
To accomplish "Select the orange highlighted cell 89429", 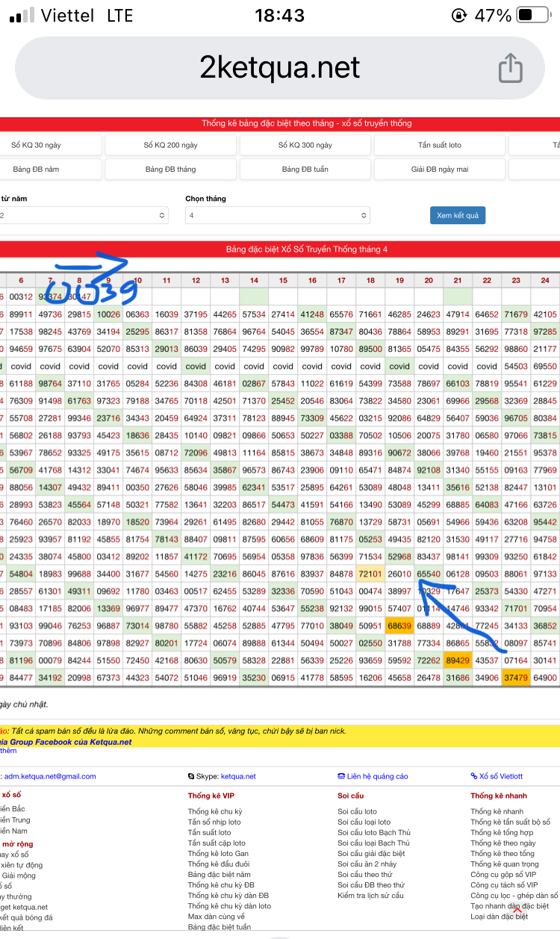I will click(x=458, y=660).
